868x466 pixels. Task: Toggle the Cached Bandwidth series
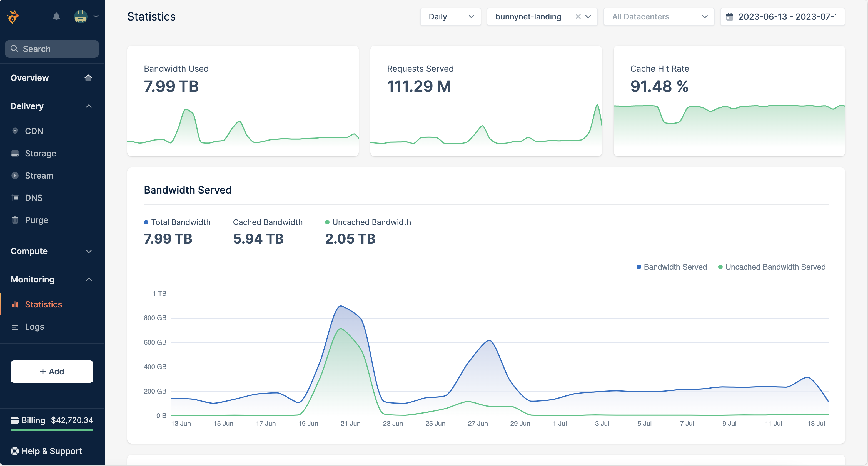click(268, 222)
